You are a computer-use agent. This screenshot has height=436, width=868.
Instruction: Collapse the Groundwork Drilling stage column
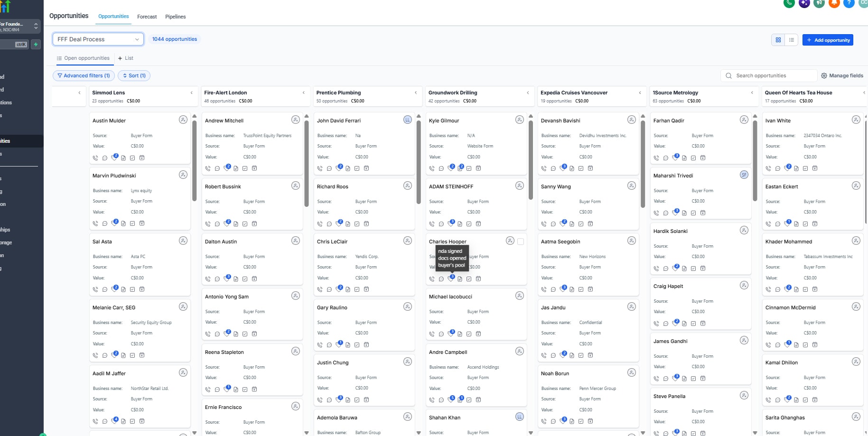(528, 93)
